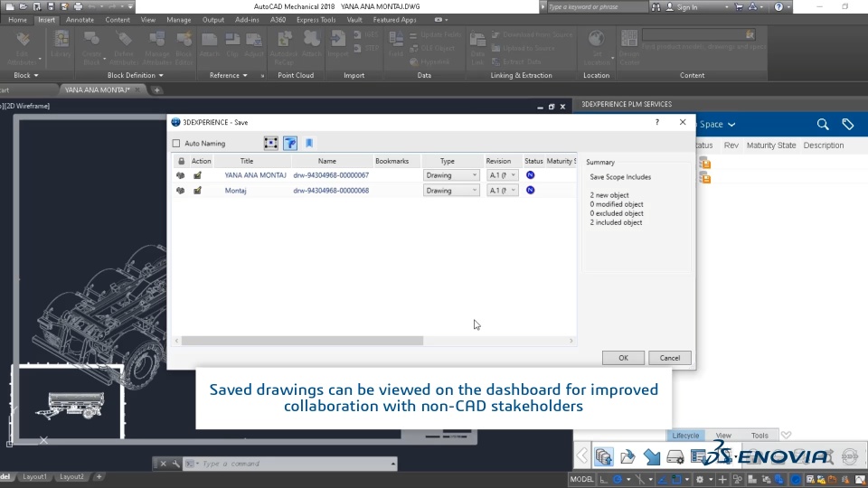
Task: Toggle polar tracking icon in status bar
Action: click(x=618, y=479)
